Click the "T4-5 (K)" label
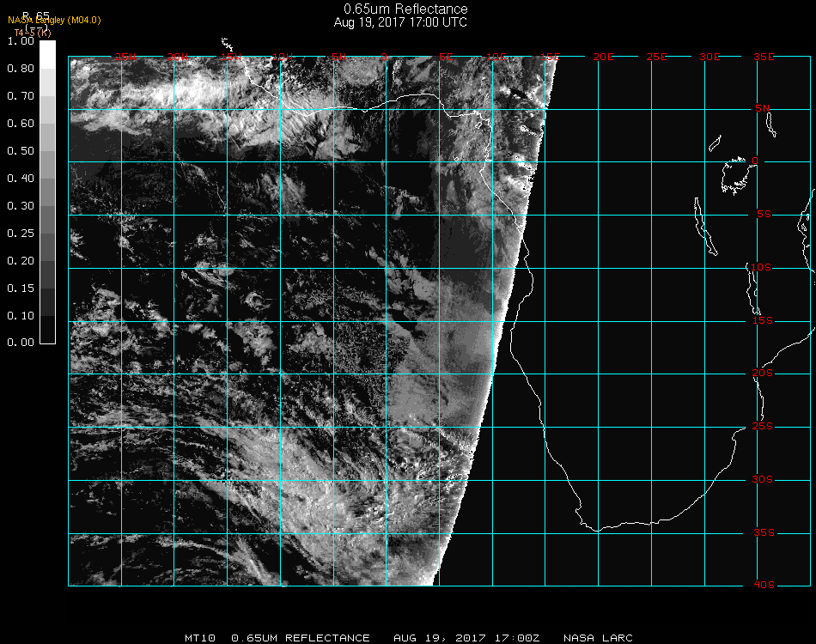 pyautogui.click(x=33, y=33)
